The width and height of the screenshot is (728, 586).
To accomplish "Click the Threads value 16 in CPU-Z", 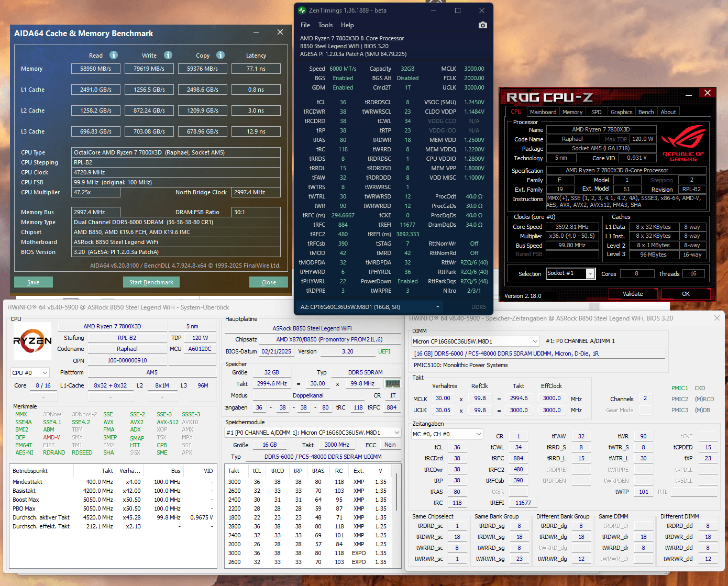I will pos(693,273).
